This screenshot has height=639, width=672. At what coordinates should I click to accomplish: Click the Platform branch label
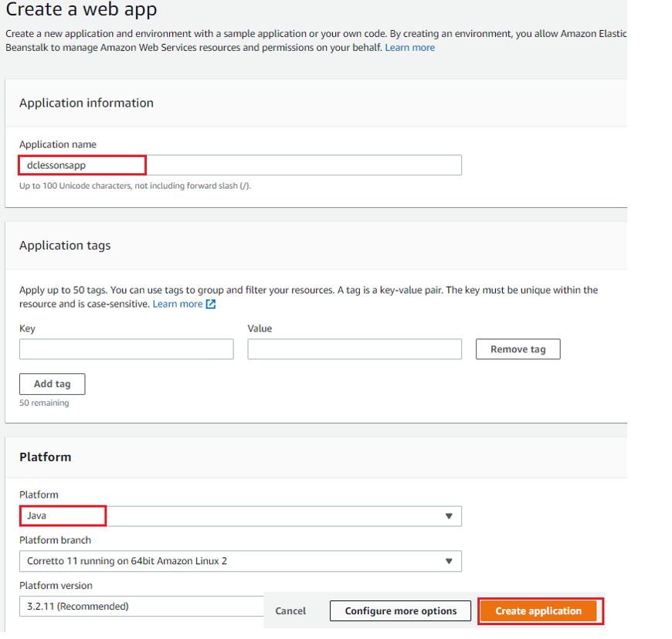56,540
